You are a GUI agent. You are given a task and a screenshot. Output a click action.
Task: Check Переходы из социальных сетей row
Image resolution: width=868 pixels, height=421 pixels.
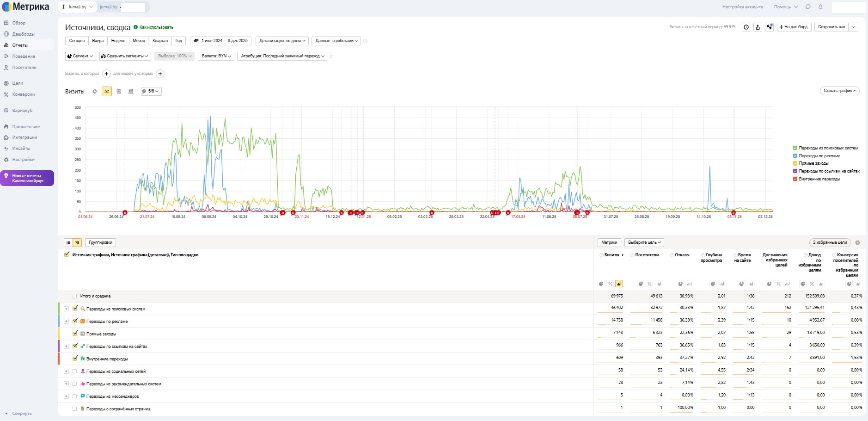click(x=75, y=371)
